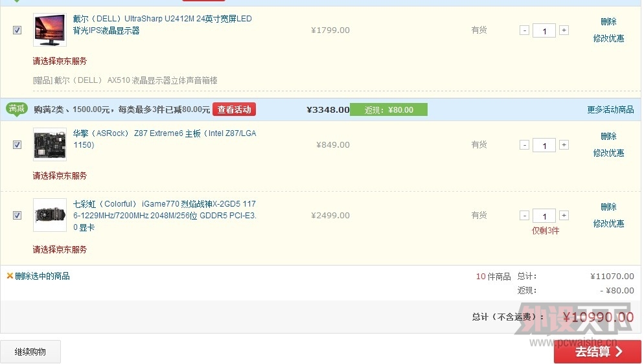Click 修改优惠 for the ASRock motherboard row

(x=608, y=153)
